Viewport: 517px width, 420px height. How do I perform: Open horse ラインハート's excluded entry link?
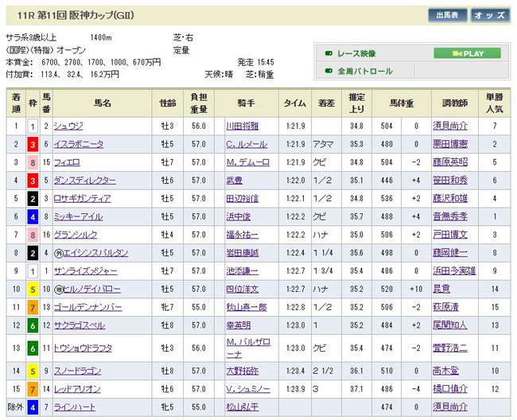tap(75, 408)
